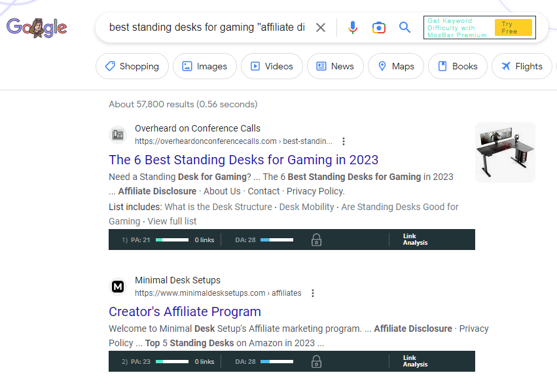Click Overheard on Conference Calls site name
Image resolution: width=557 pixels, height=392 pixels.
coord(198,128)
